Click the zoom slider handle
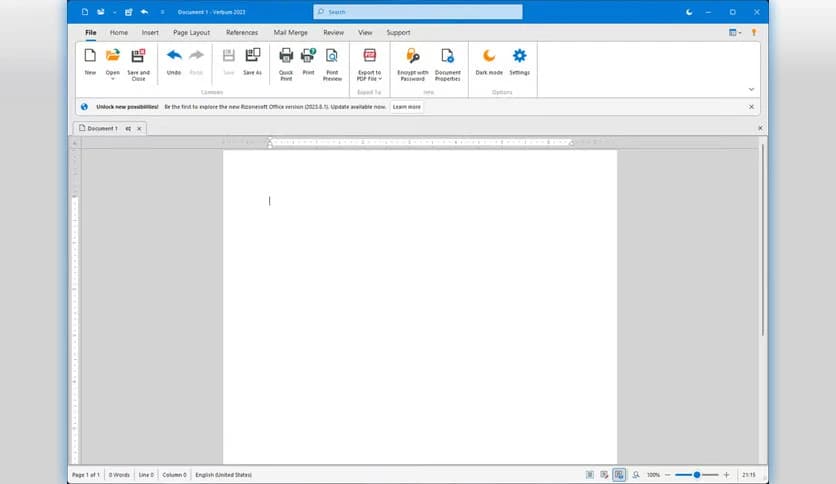The image size is (836, 484). [x=697, y=474]
